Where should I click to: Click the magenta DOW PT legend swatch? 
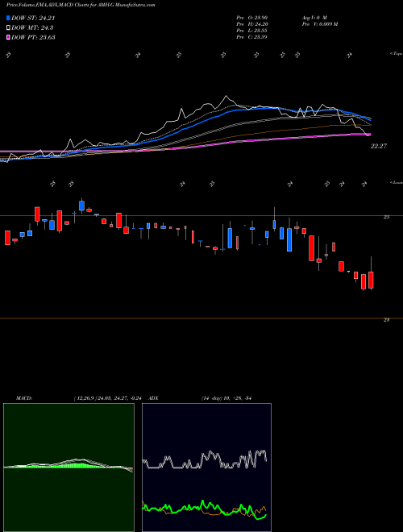[8, 37]
